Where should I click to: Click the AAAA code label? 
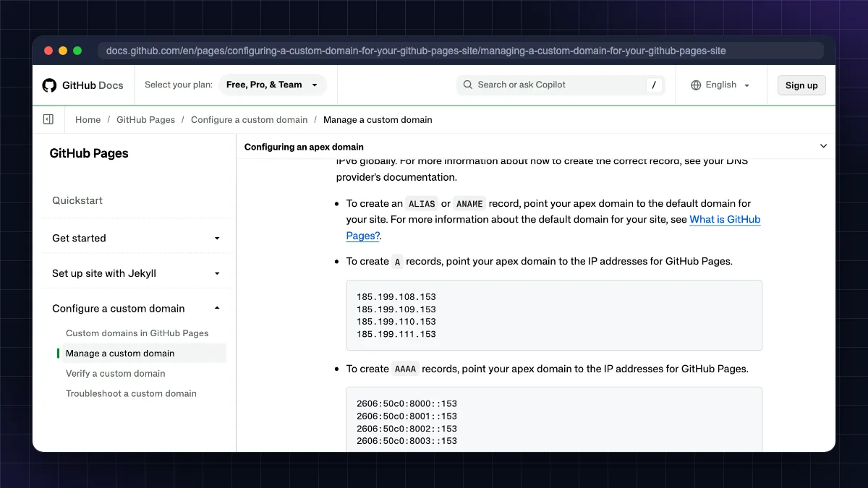coord(405,369)
